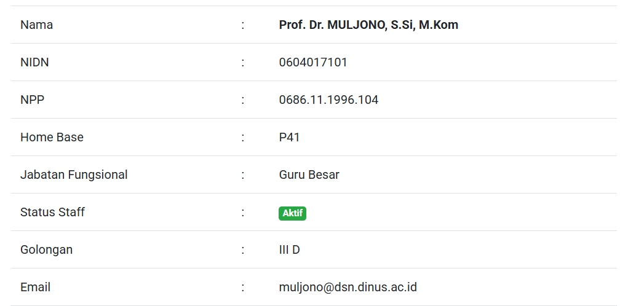Viewport: 644px width, 306px height.
Task: Click the Email field label
Action: click(35, 288)
